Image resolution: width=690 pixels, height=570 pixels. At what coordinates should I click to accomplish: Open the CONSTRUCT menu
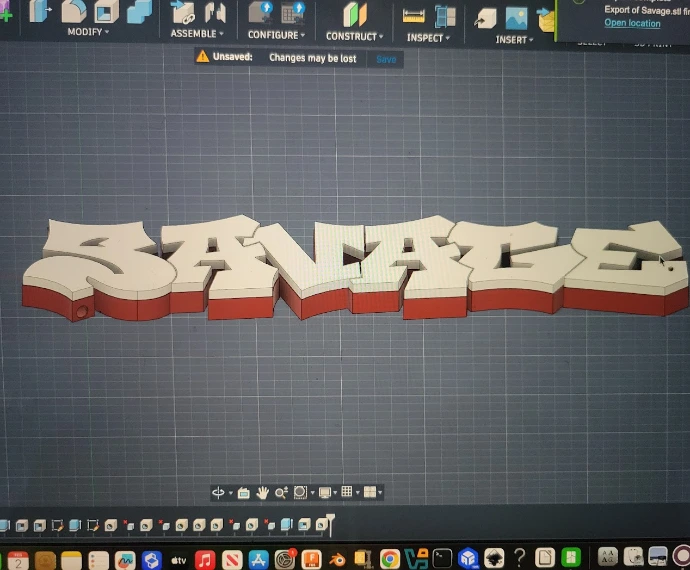354,36
